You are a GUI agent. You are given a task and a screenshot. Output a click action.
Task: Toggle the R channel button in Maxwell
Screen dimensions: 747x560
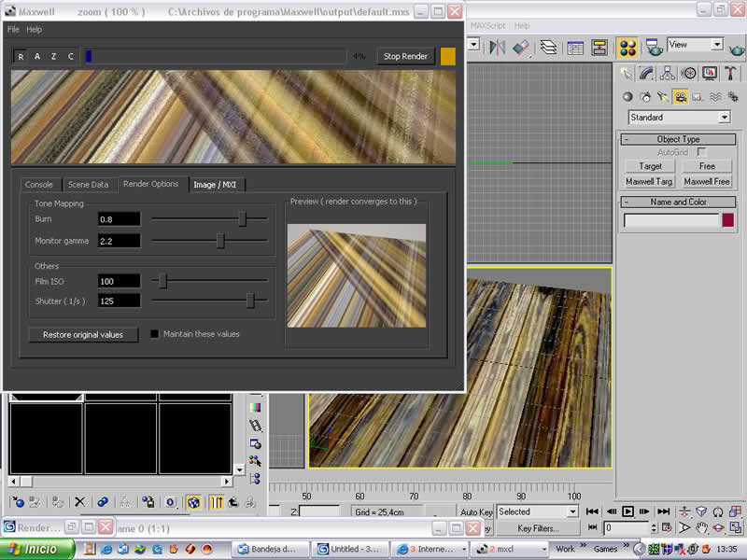[x=21, y=56]
